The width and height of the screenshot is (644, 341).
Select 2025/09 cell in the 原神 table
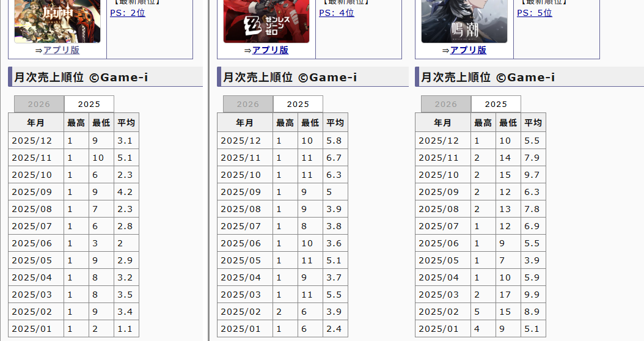pyautogui.click(x=36, y=192)
